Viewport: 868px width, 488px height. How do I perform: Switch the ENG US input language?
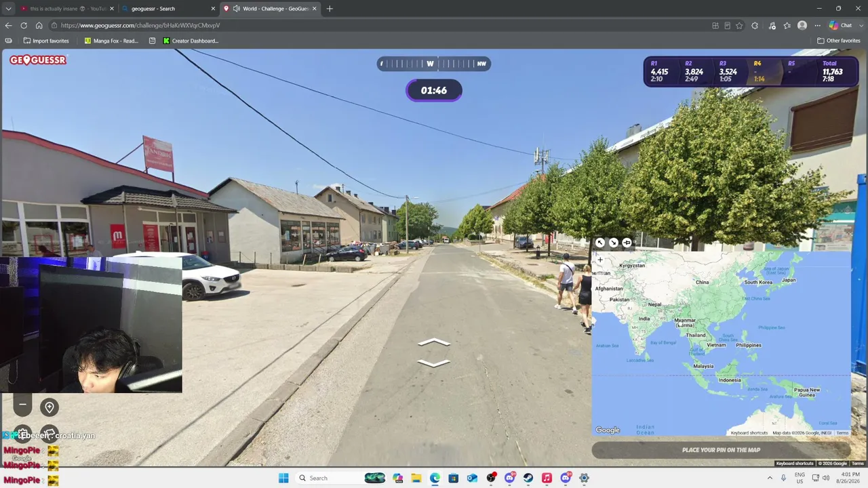[x=800, y=478]
